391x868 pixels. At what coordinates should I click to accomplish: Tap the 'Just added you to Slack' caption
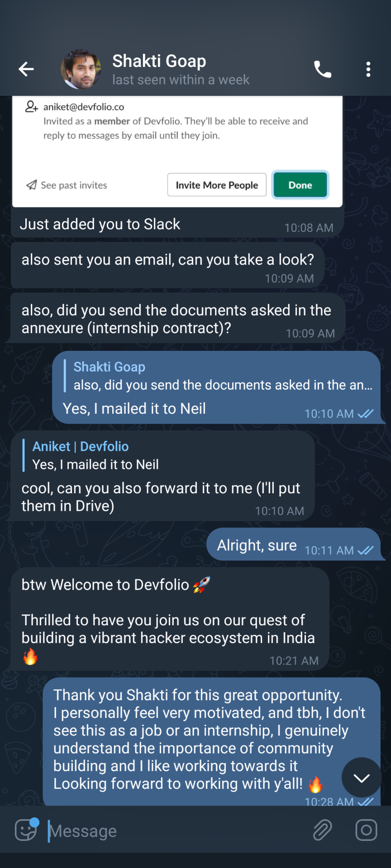click(100, 224)
